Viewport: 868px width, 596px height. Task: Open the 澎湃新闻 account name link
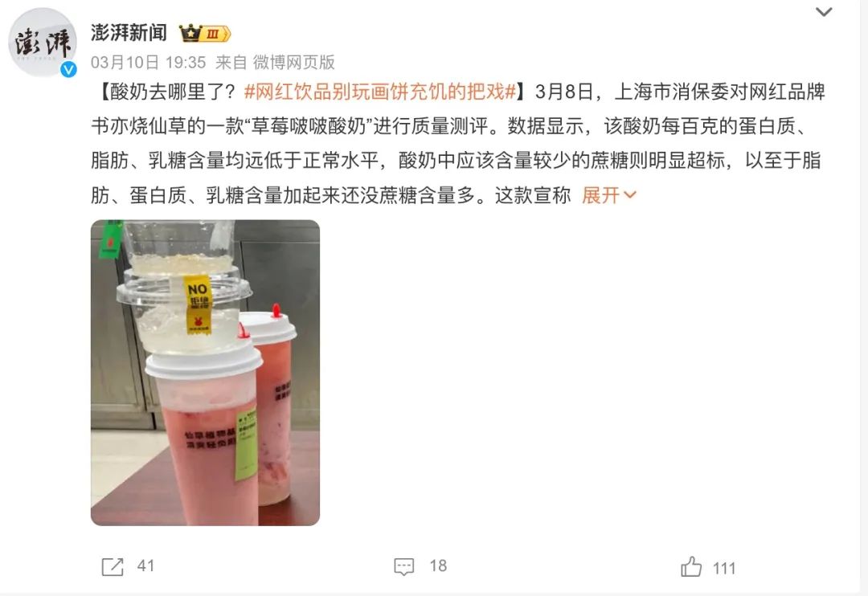pos(129,33)
